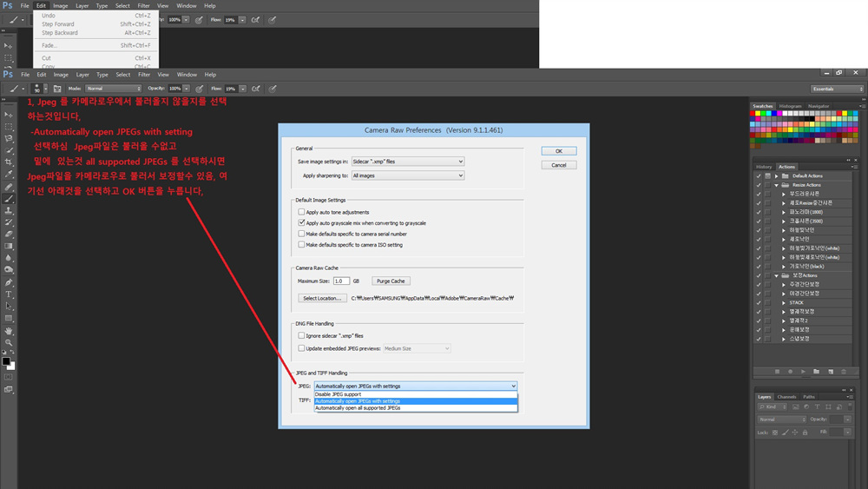Check Ignore sidecar ".xmp" files option
Image resolution: width=868 pixels, height=489 pixels.
click(x=301, y=335)
